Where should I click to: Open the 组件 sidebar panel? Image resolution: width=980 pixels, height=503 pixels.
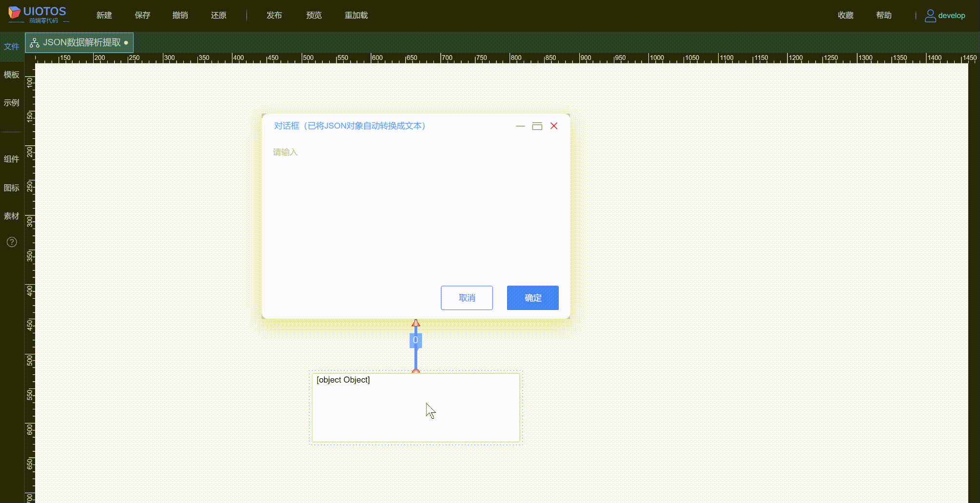click(12, 159)
